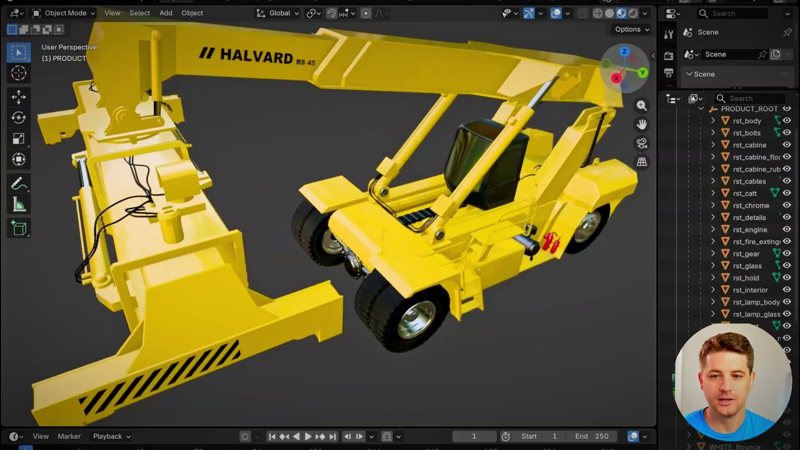Open the Render properties tab
Screen dimensions: 800x450
coord(668,56)
